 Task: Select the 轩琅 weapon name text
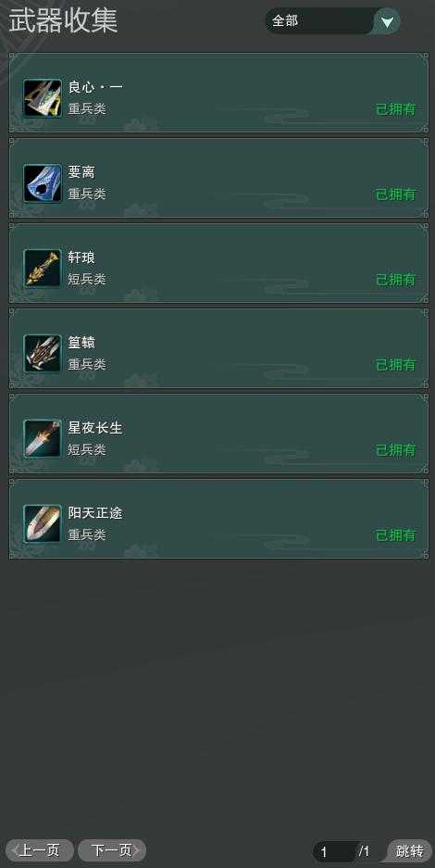click(81, 258)
